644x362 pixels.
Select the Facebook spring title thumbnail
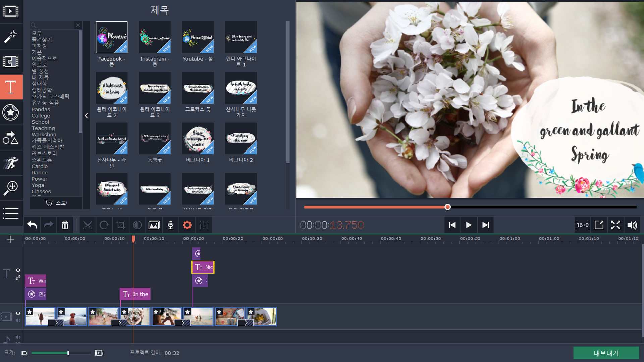point(112,38)
